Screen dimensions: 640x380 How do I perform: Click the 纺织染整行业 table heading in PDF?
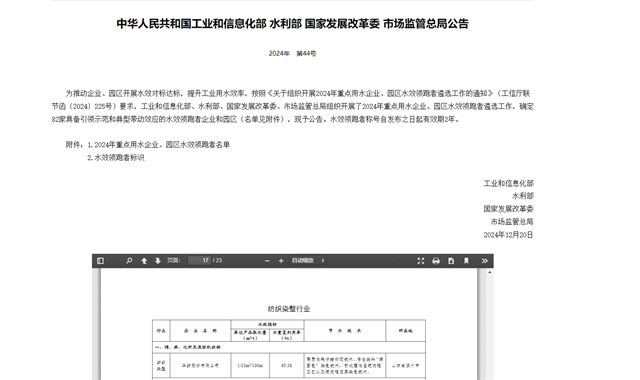point(289,309)
